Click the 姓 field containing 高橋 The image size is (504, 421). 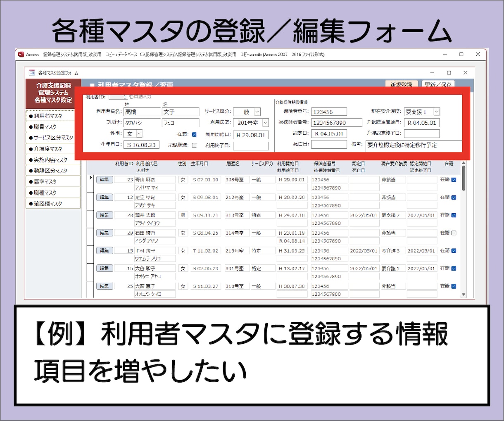pyautogui.click(x=142, y=112)
